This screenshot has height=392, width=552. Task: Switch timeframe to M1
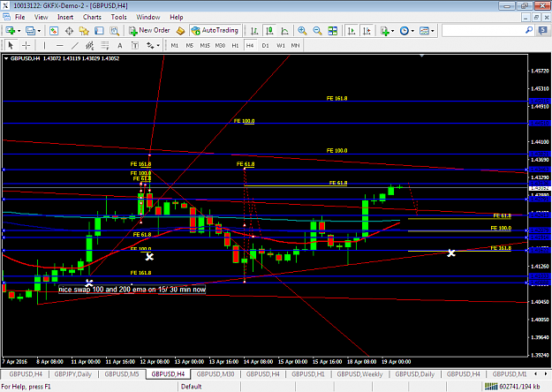175,45
